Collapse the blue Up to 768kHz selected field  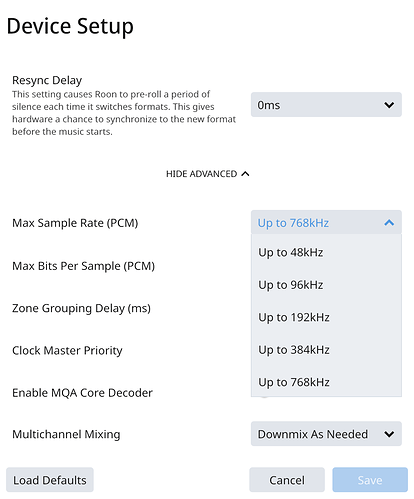pos(326,222)
